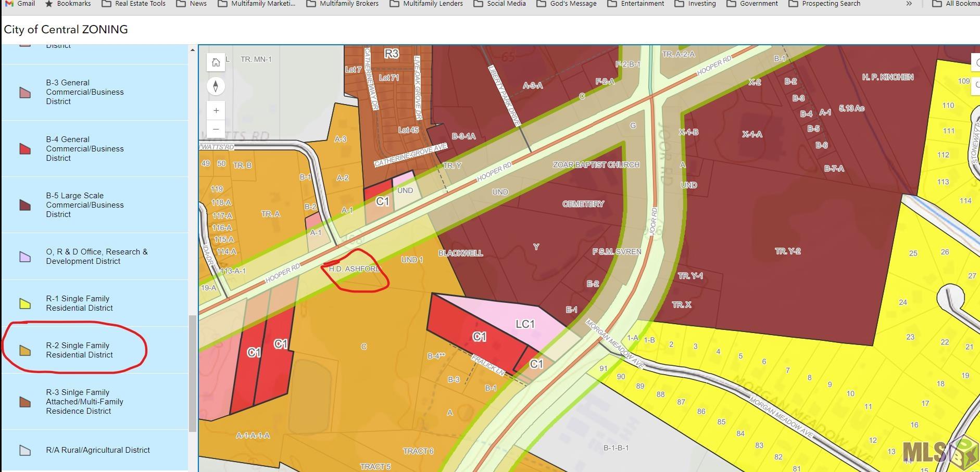Viewport: 980px width, 472px height.
Task: Open the Investing bookmark folder
Action: (695, 4)
